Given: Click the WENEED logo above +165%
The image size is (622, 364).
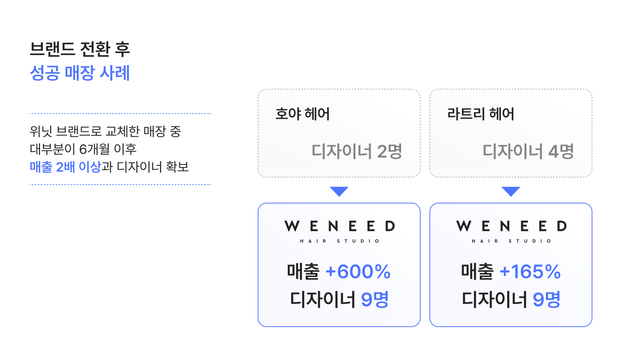Looking at the screenshot, I should pyautogui.click(x=511, y=226).
